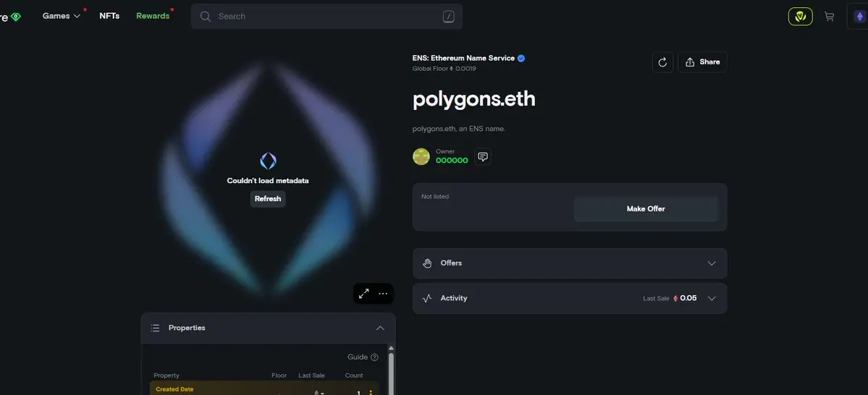Click the hand icon beside Offers
The width and height of the screenshot is (868, 395).
tap(427, 263)
